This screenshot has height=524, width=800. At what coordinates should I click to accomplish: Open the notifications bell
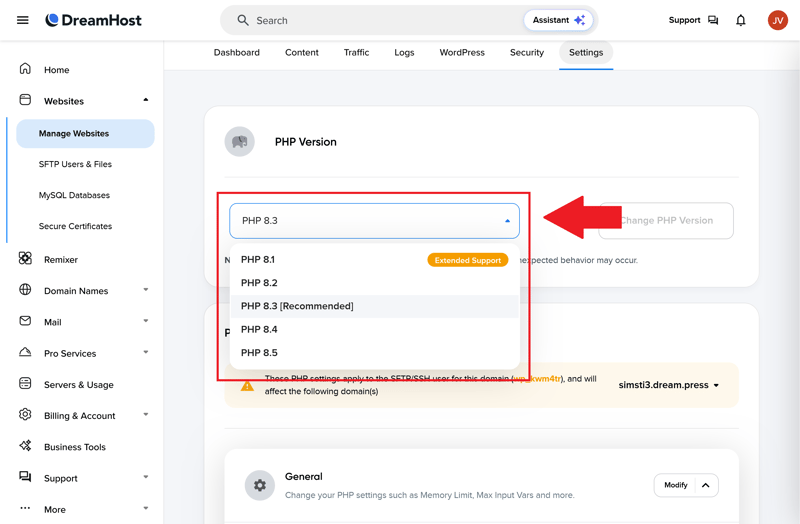coord(741,20)
